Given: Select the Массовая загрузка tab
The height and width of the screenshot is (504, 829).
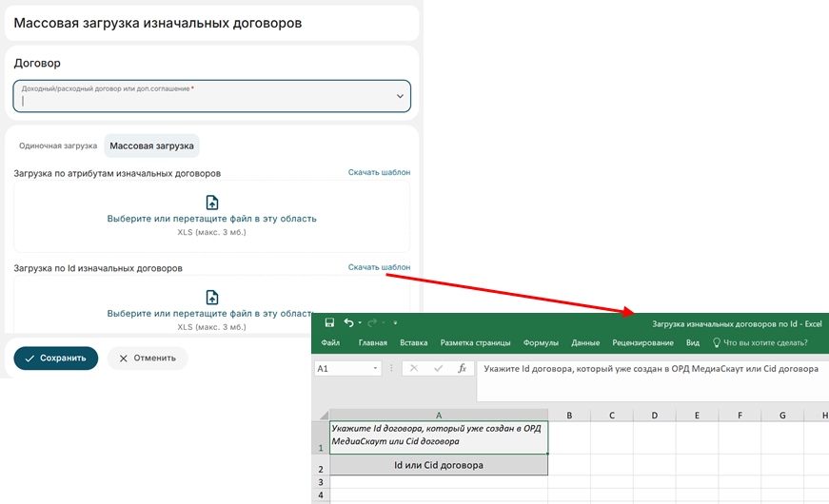Looking at the screenshot, I should [151, 145].
